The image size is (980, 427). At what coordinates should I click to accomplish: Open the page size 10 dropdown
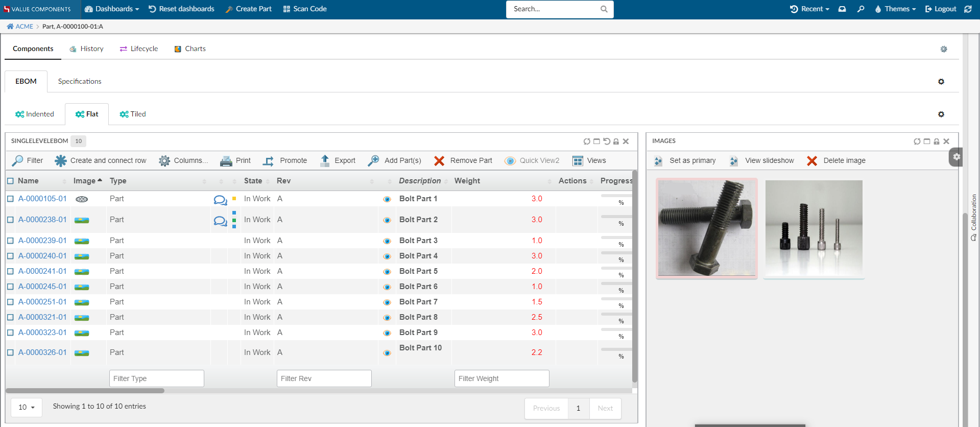[x=27, y=407]
